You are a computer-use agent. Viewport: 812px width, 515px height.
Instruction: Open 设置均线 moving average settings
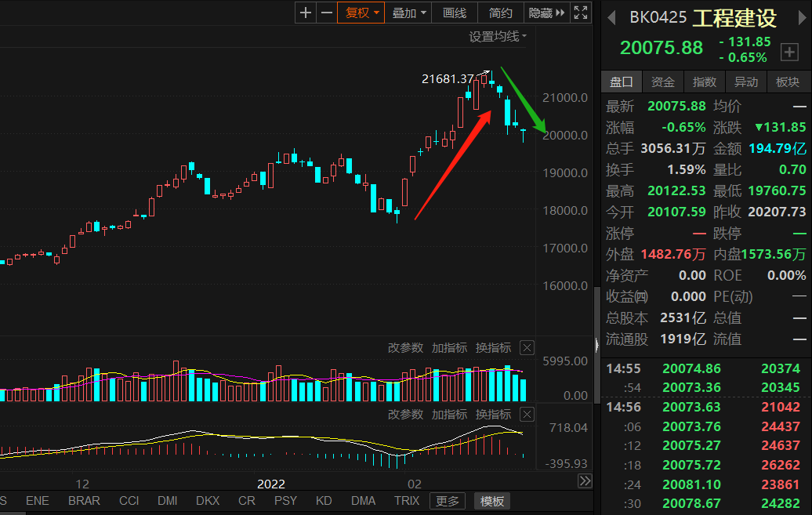(498, 36)
